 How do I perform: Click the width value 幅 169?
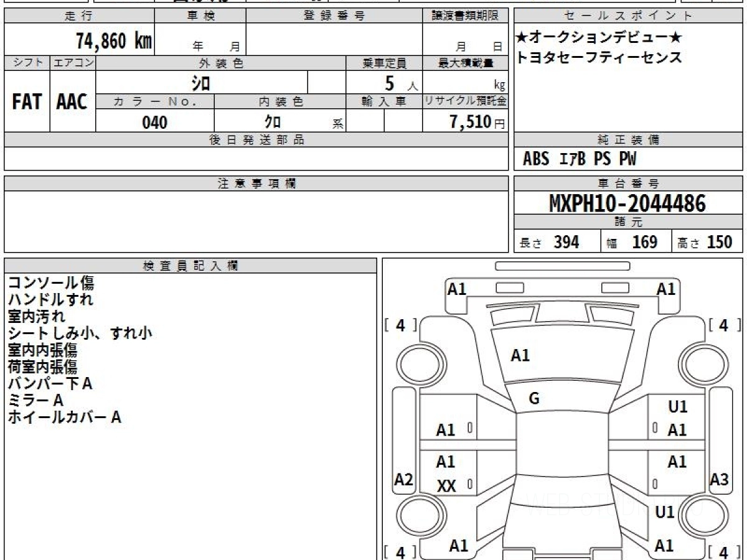tap(632, 242)
